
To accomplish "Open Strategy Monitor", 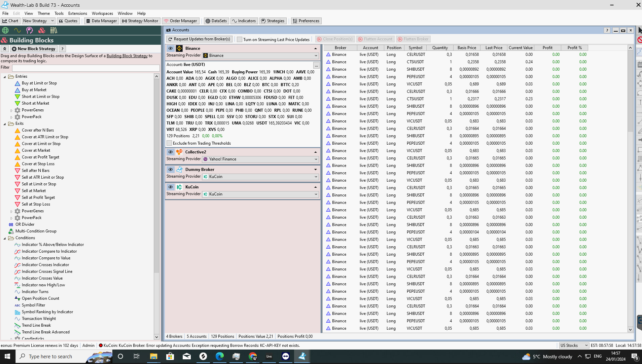I will pos(140,21).
